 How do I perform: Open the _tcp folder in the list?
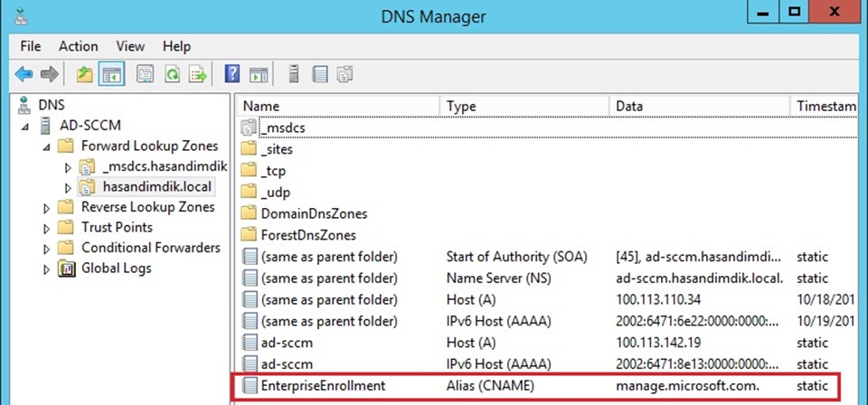pyautogui.click(x=275, y=171)
